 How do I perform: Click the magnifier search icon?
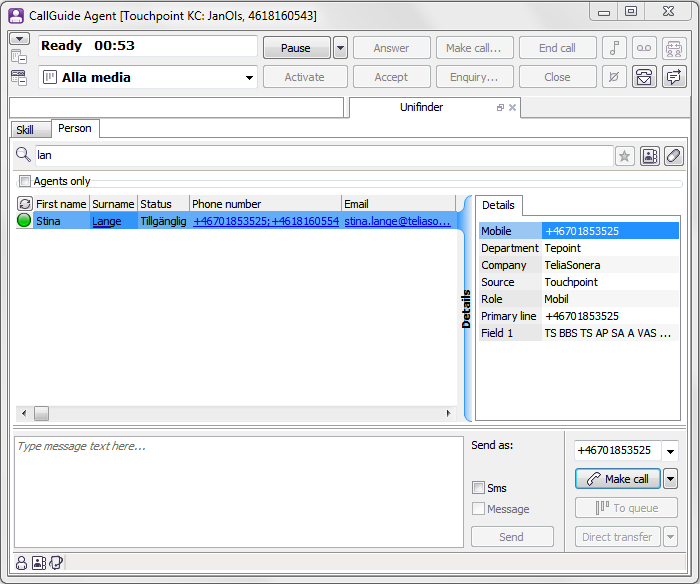click(23, 155)
